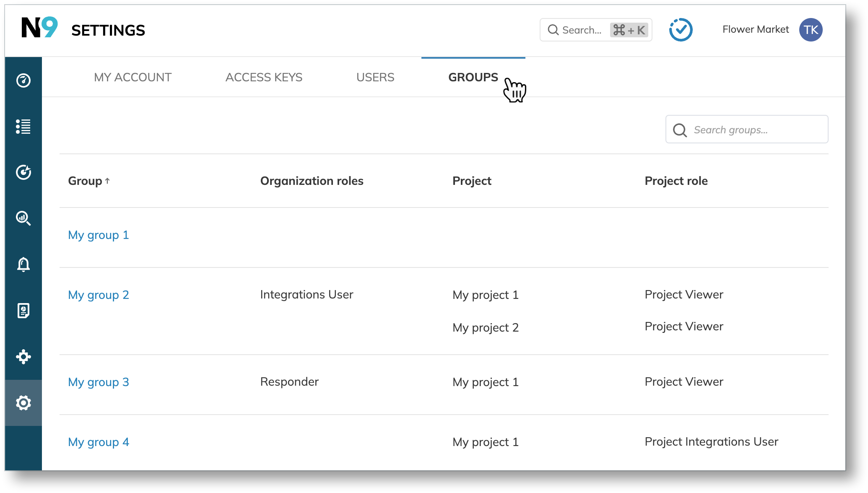Image resolution: width=868 pixels, height=493 pixels.
Task: Toggle the task completion checkmark icon
Action: 680,29
